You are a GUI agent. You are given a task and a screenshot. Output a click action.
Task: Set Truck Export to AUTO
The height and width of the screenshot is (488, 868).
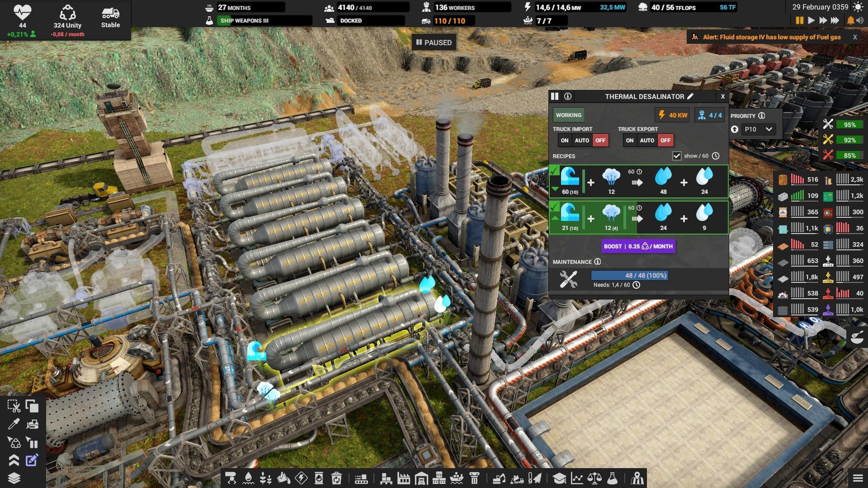click(x=647, y=141)
